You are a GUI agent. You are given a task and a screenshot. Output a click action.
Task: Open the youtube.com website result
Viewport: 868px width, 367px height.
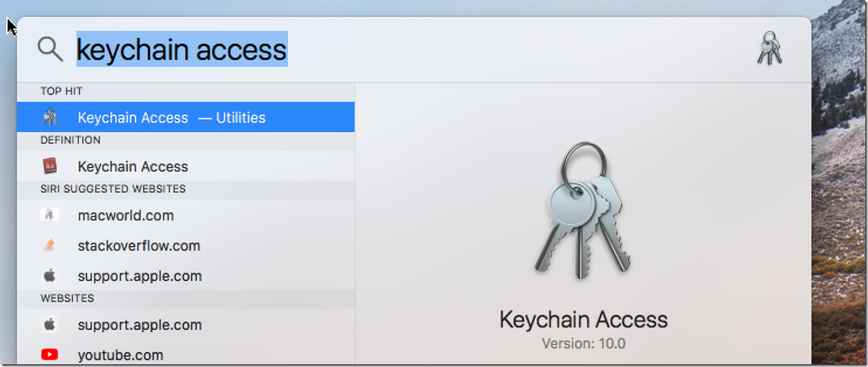[x=186, y=354]
